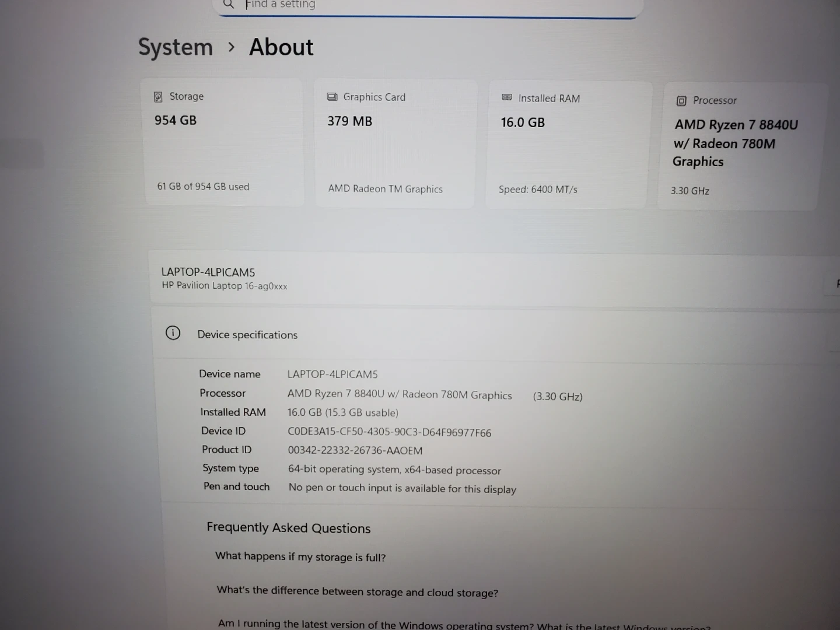Click the Processor chip icon
The width and height of the screenshot is (840, 630).
681,101
